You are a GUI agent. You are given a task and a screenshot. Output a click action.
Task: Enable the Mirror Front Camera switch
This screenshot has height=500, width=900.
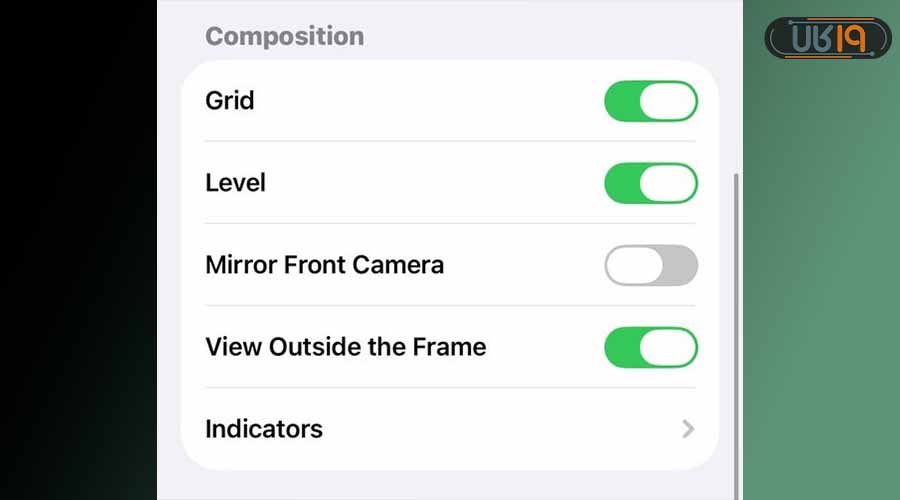point(650,265)
